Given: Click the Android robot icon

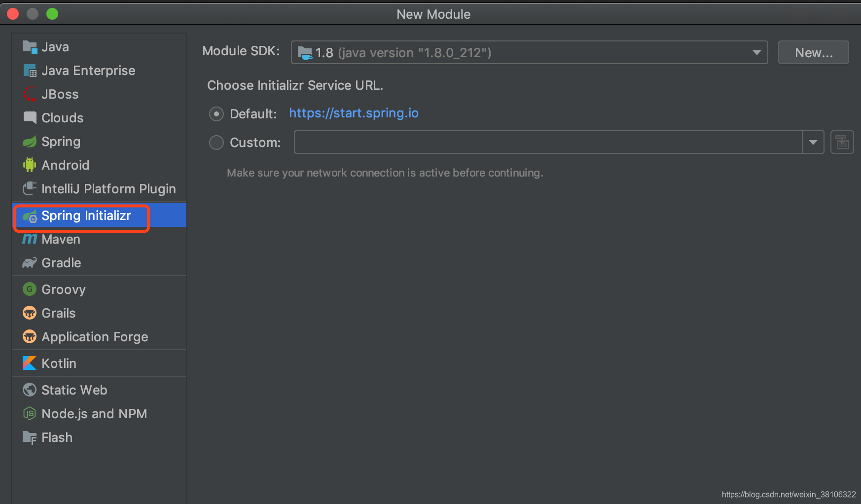Looking at the screenshot, I should coord(30,165).
